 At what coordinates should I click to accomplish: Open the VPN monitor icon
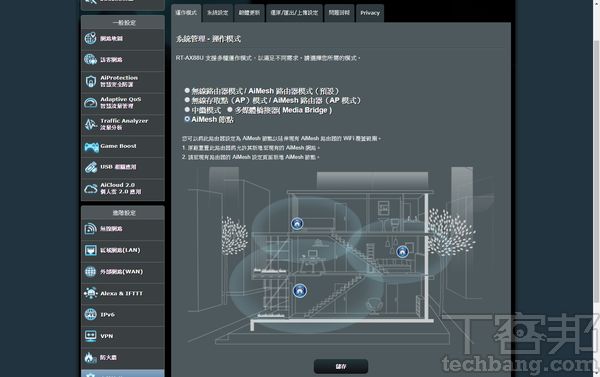tap(91, 336)
